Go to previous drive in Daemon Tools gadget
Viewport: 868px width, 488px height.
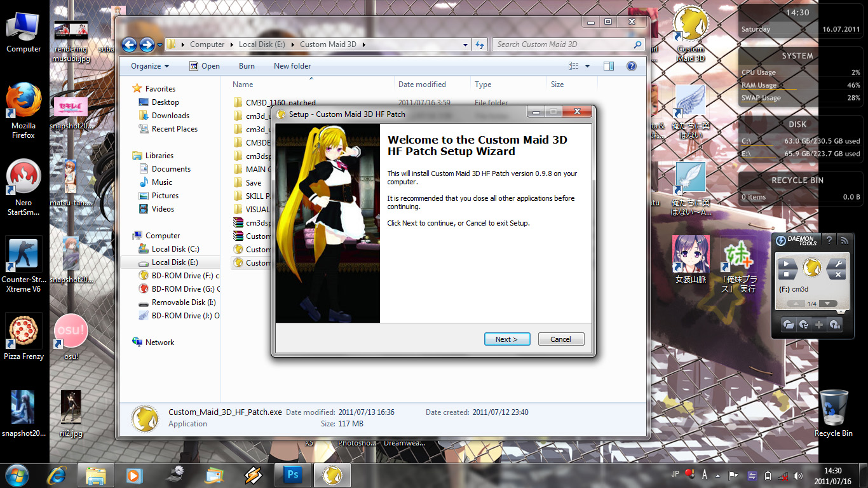796,304
